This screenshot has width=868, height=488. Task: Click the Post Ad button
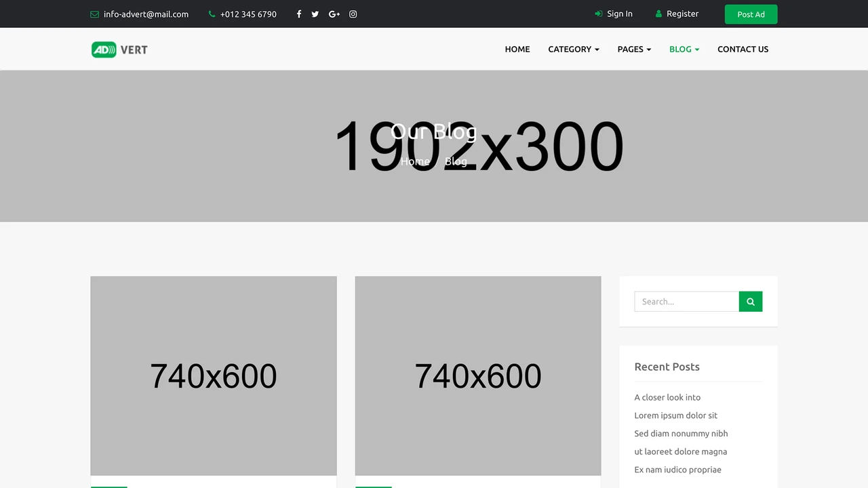[751, 14]
